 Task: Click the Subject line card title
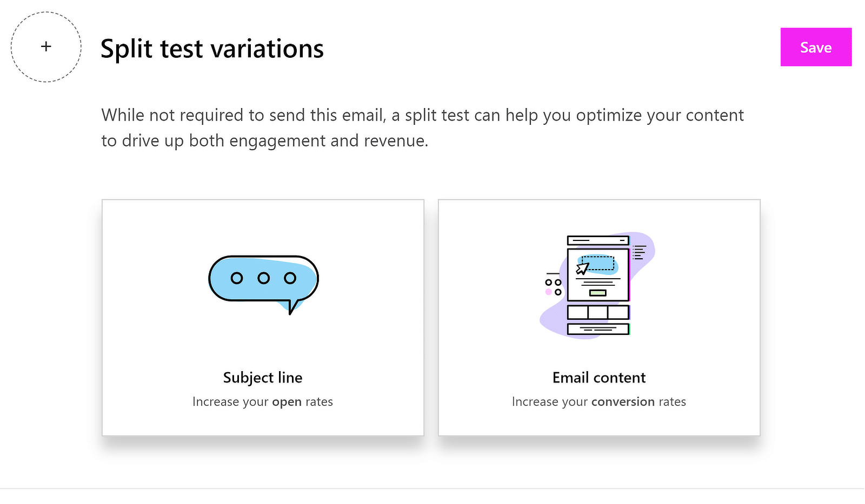(263, 378)
